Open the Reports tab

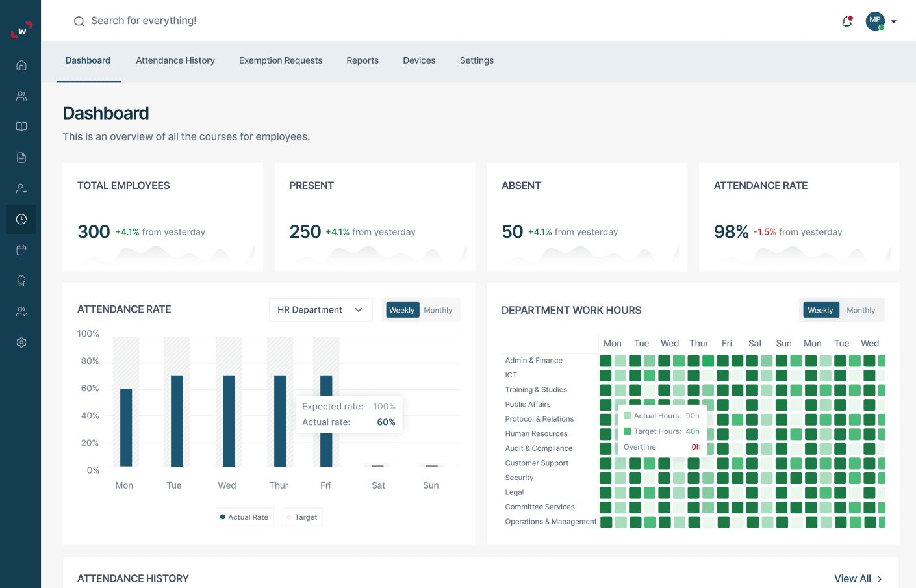(363, 60)
